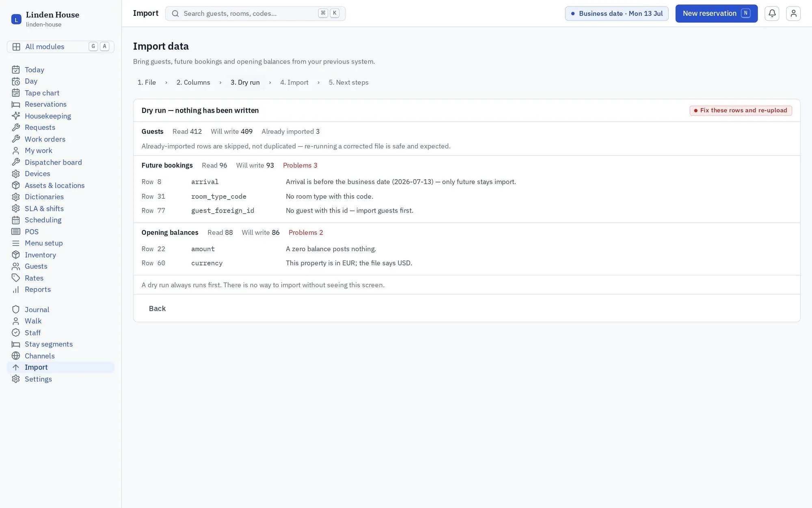Click the Rates tag icon
This screenshot has width=812, height=508.
coord(16,278)
